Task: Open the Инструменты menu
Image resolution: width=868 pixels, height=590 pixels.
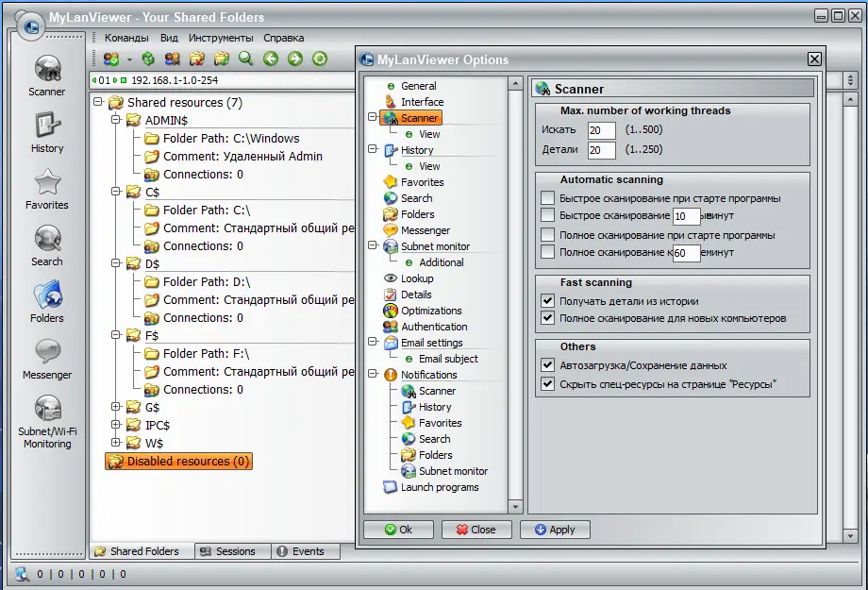Action: (x=221, y=38)
